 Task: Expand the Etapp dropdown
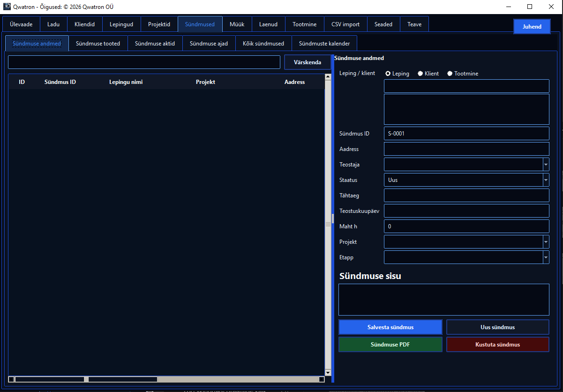point(546,257)
